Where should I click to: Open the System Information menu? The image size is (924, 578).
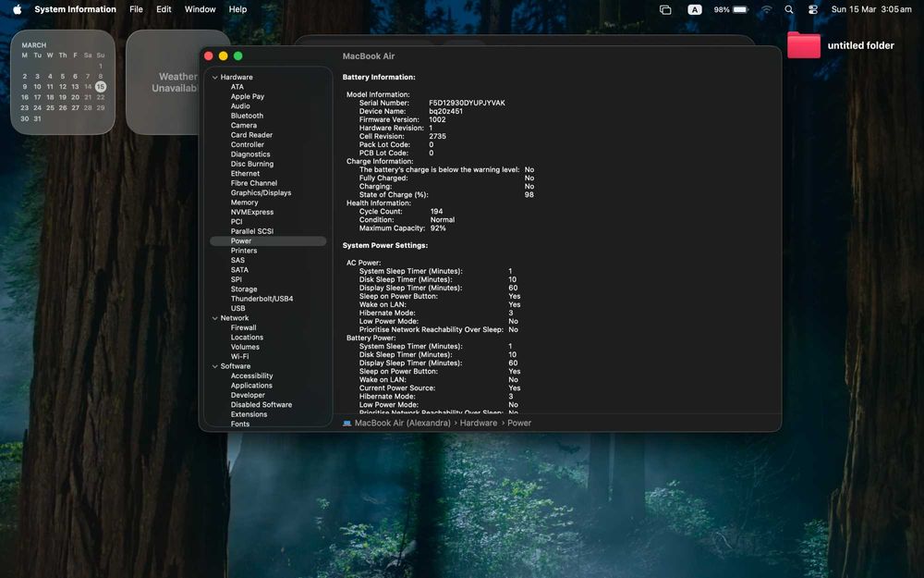(x=76, y=9)
